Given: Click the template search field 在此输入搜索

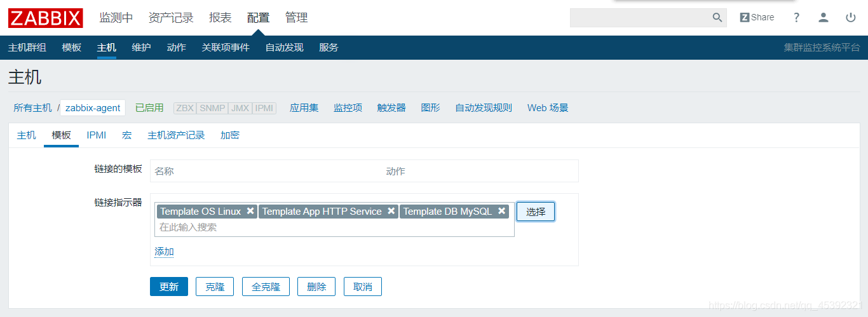Looking at the screenshot, I should click(334, 227).
